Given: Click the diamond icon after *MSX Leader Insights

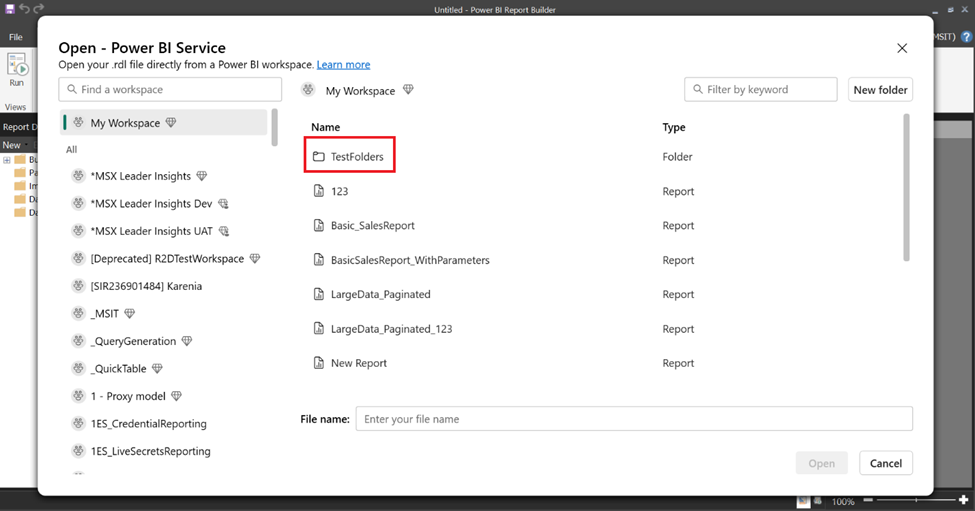Looking at the screenshot, I should click(201, 176).
